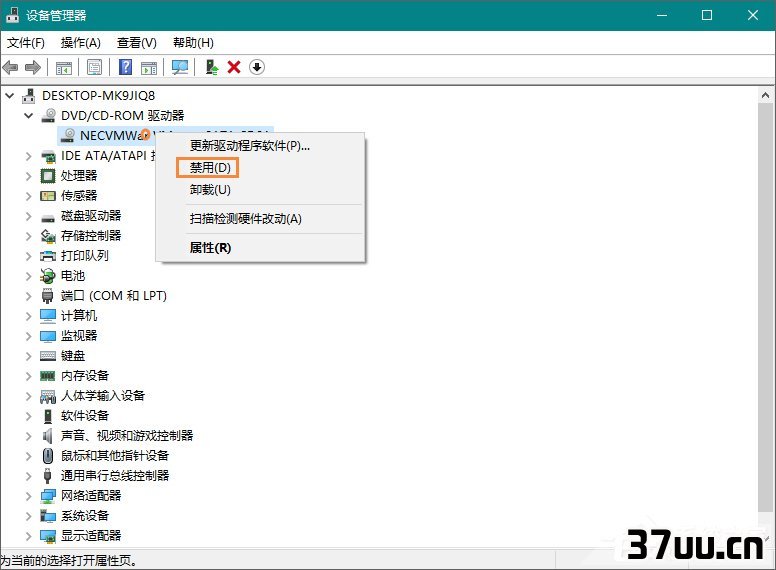The image size is (776, 570).
Task: Select the 网络适配器 label
Action: (91, 495)
